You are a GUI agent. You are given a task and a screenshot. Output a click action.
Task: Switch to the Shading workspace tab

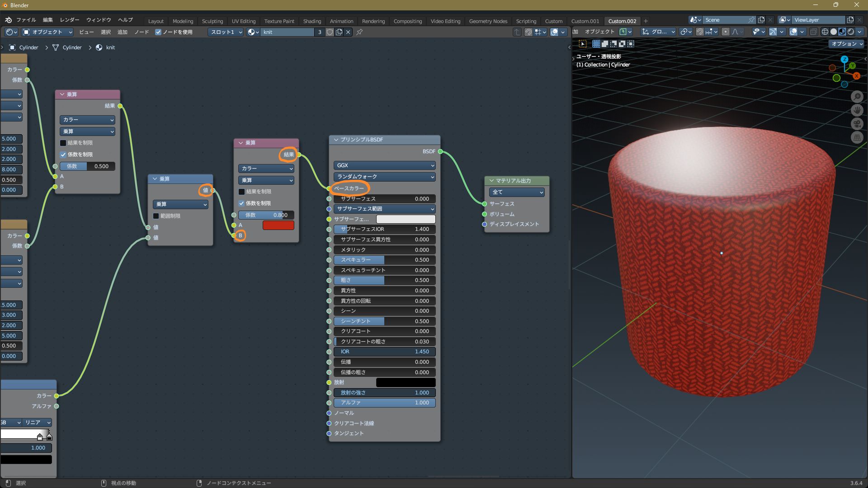point(312,21)
